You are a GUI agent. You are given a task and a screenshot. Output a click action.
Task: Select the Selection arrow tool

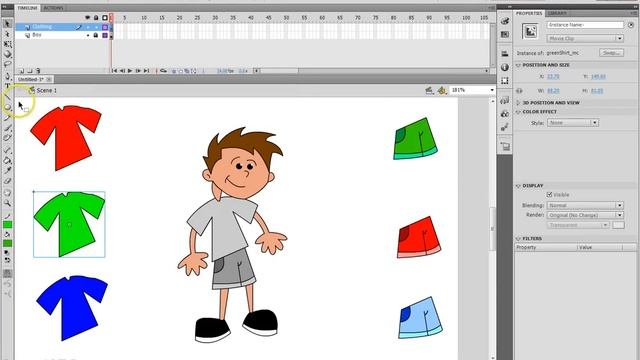[x=7, y=24]
